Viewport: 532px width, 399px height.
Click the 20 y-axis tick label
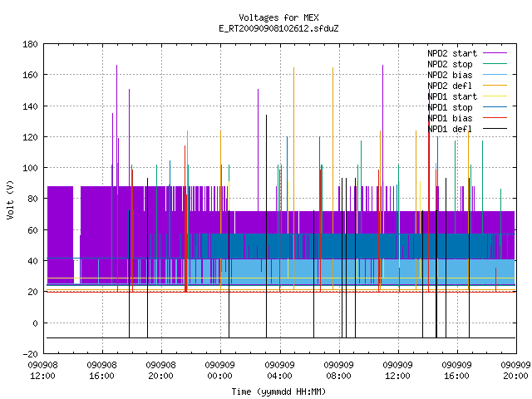coord(32,292)
